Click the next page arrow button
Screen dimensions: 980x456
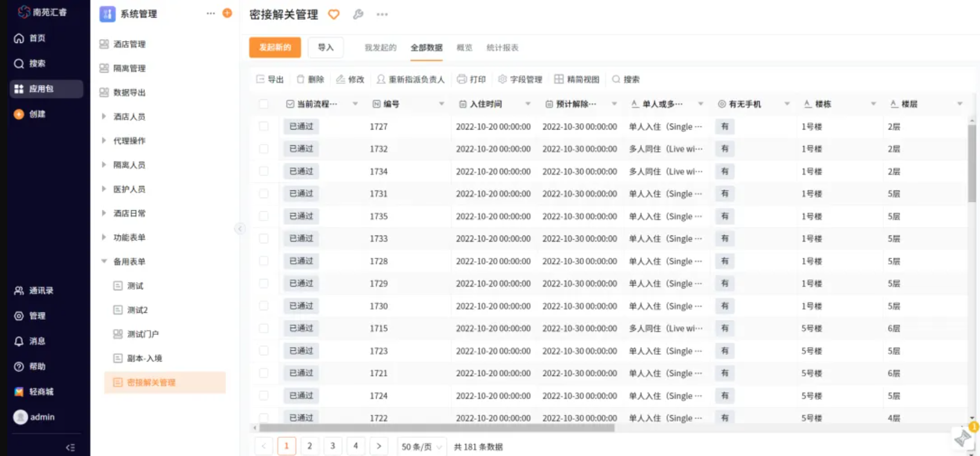click(x=379, y=446)
